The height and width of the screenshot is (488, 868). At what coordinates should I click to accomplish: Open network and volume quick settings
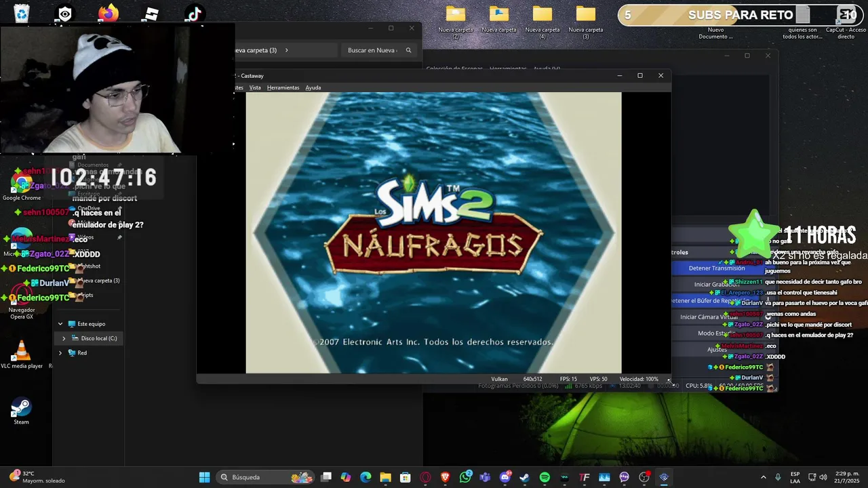[x=818, y=477]
